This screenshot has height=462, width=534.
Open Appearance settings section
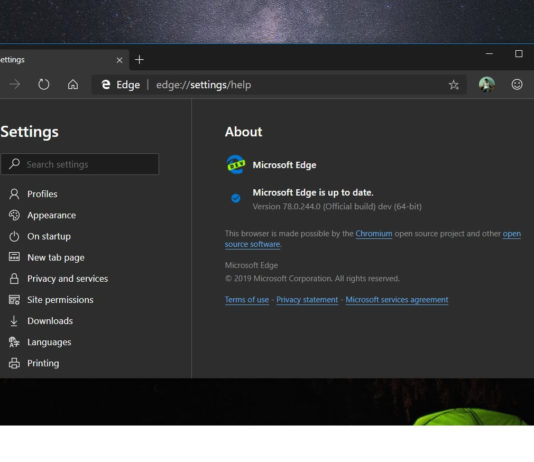point(51,215)
